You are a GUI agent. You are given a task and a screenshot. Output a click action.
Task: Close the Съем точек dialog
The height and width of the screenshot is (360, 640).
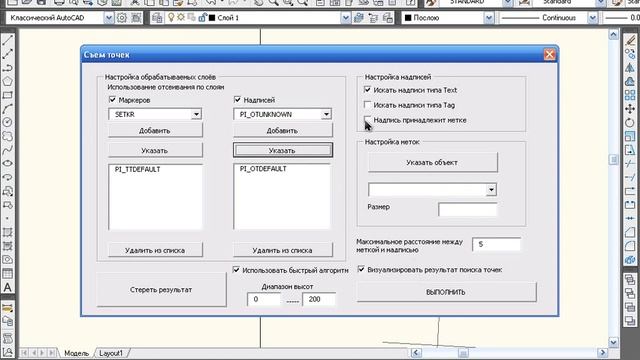point(549,54)
